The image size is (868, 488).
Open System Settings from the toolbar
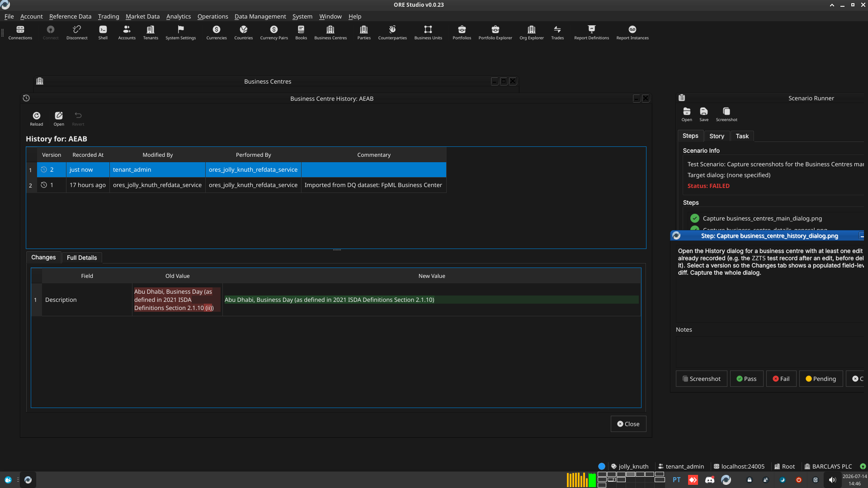pyautogui.click(x=181, y=33)
